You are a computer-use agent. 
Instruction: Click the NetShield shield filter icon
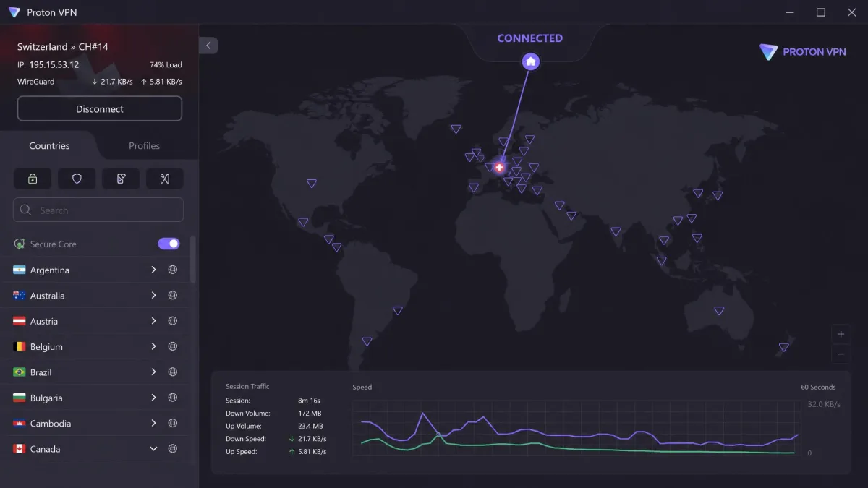click(77, 179)
